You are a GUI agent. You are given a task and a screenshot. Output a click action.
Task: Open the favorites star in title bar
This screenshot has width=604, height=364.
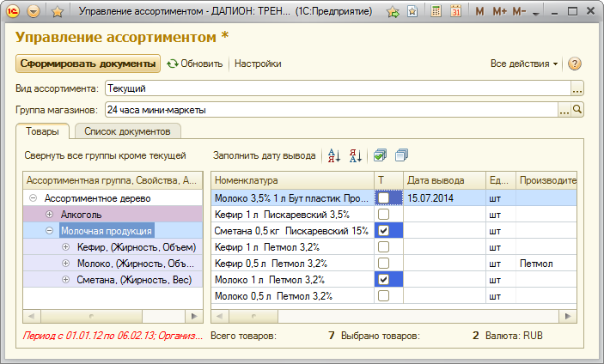[x=58, y=12]
